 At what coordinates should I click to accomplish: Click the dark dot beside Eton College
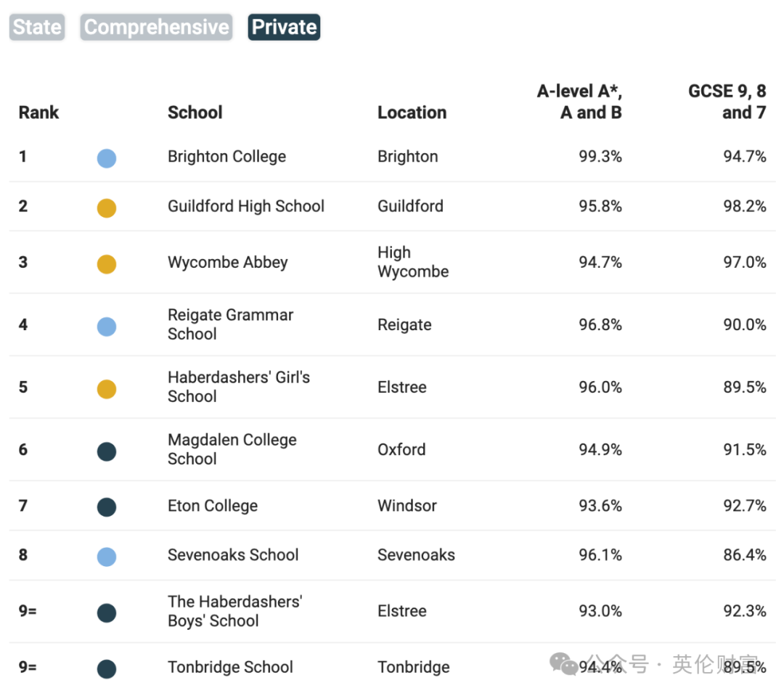[x=107, y=507]
